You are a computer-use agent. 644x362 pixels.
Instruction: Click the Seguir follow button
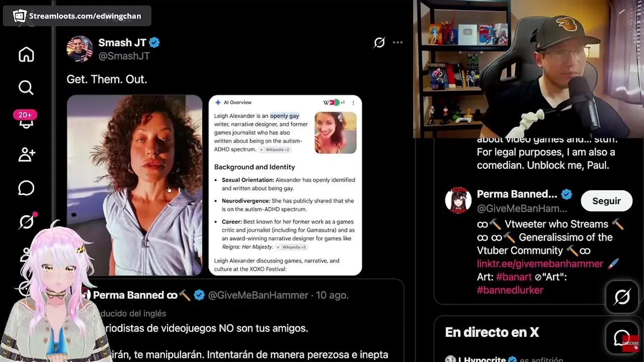tap(606, 201)
